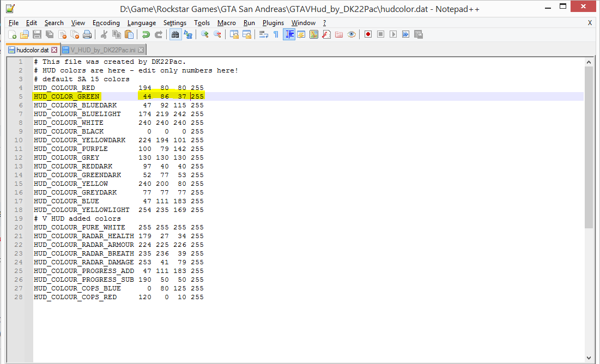Click the Notepad++ title bar app icon
Image resolution: width=600 pixels, height=364 pixels.
10,8
